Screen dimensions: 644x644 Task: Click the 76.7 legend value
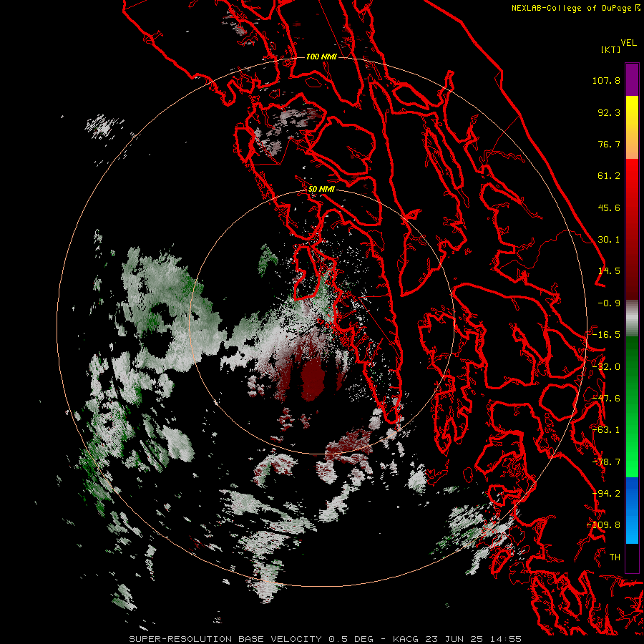click(x=609, y=144)
